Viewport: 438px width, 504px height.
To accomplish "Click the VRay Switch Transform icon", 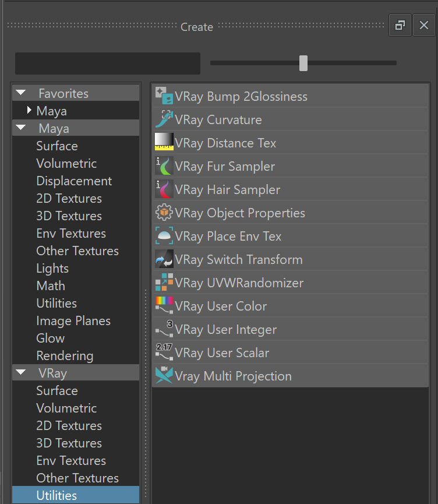I will [x=164, y=259].
